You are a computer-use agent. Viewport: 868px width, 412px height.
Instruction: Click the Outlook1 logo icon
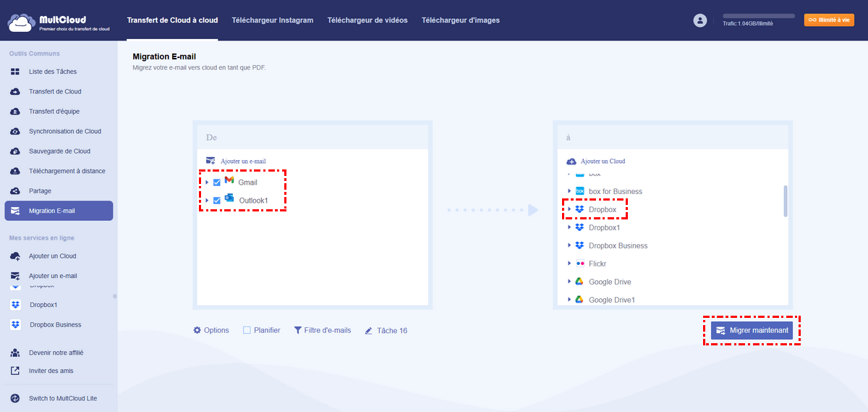[x=229, y=198]
